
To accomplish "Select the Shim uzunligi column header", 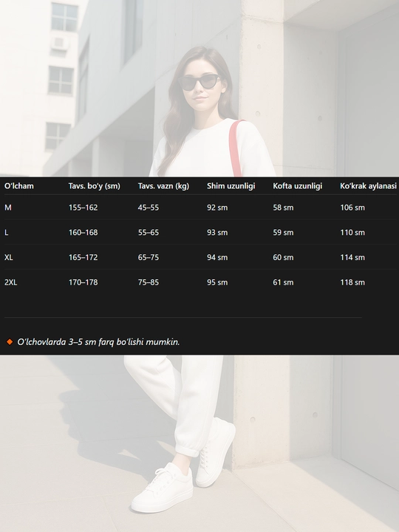I will (x=231, y=186).
